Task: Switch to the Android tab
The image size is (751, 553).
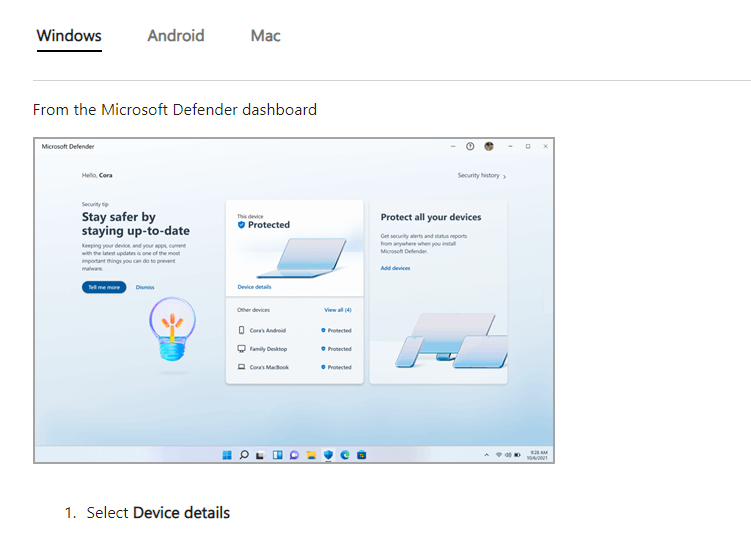Action: (x=176, y=36)
